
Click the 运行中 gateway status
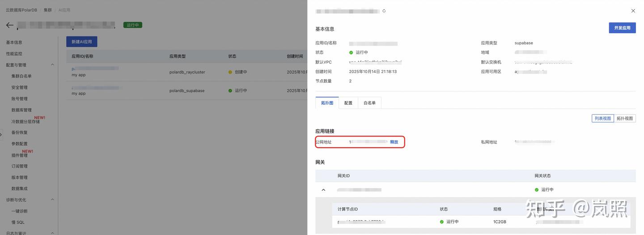pyautogui.click(x=544, y=190)
